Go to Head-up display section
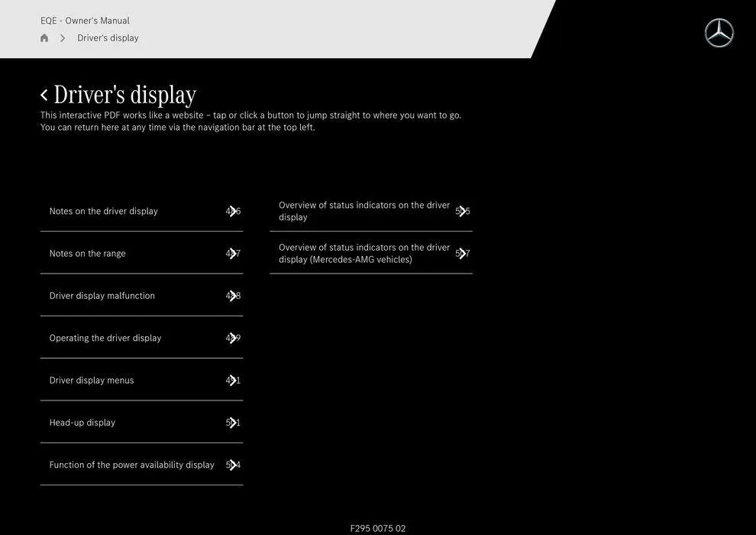 tap(82, 423)
